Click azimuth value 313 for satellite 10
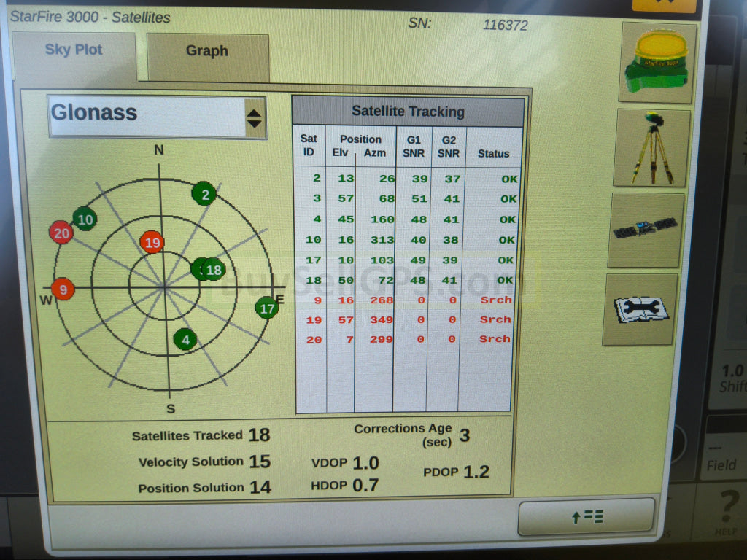Screen dimensions: 747x560 (x=382, y=239)
